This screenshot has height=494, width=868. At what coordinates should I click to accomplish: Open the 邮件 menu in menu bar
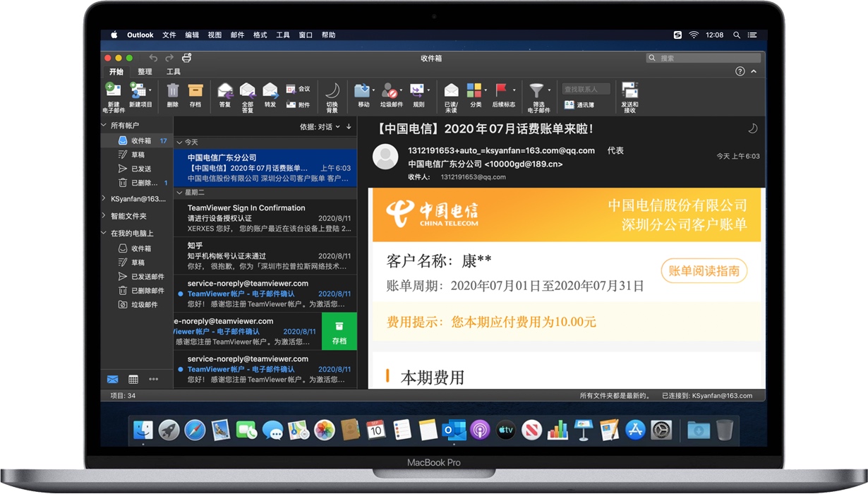(x=237, y=34)
